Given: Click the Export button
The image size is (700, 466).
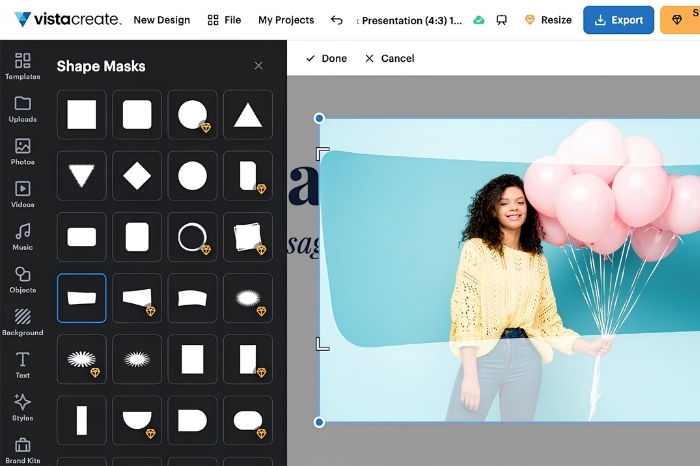Looking at the screenshot, I should (x=618, y=20).
